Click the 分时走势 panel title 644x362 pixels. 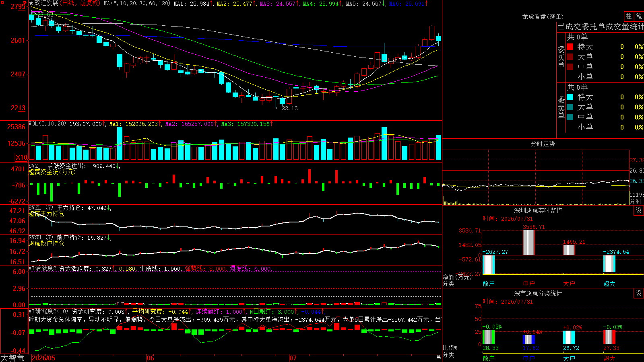(x=543, y=144)
